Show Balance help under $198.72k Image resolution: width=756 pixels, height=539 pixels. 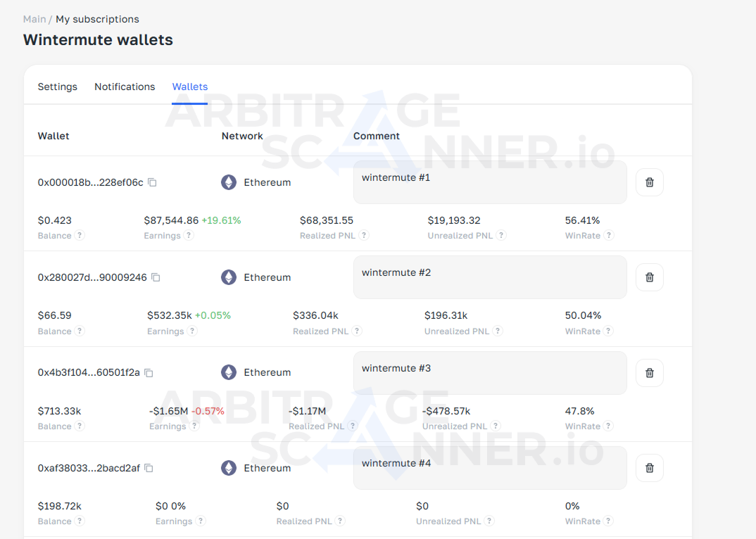[80, 521]
